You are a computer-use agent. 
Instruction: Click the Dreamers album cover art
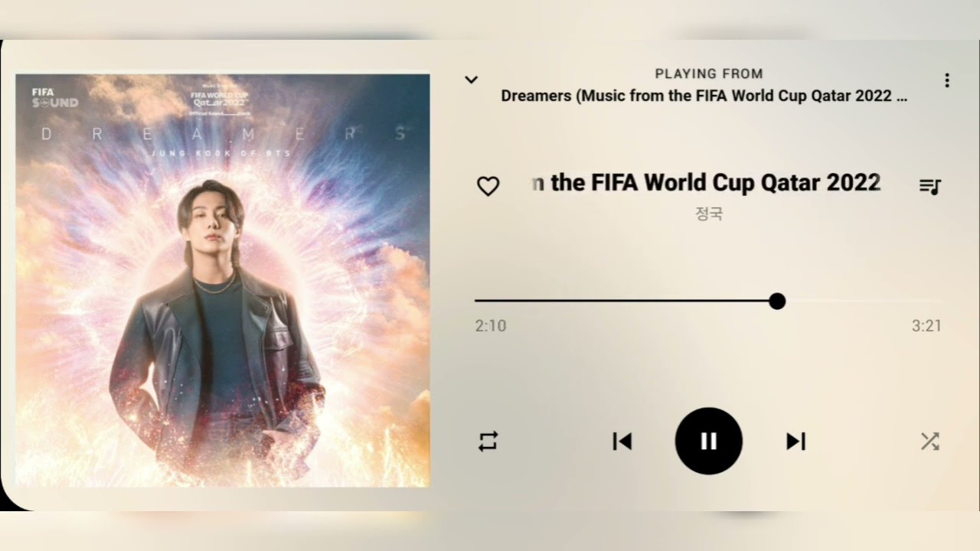pos(223,281)
